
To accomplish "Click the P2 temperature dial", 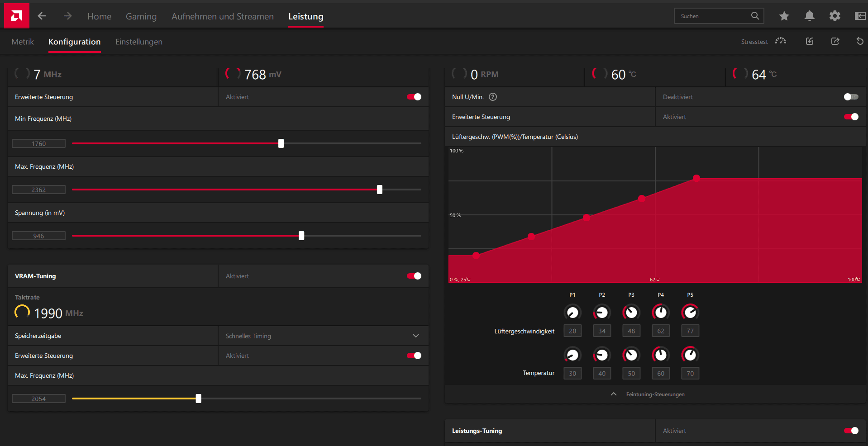I will pos(602,355).
